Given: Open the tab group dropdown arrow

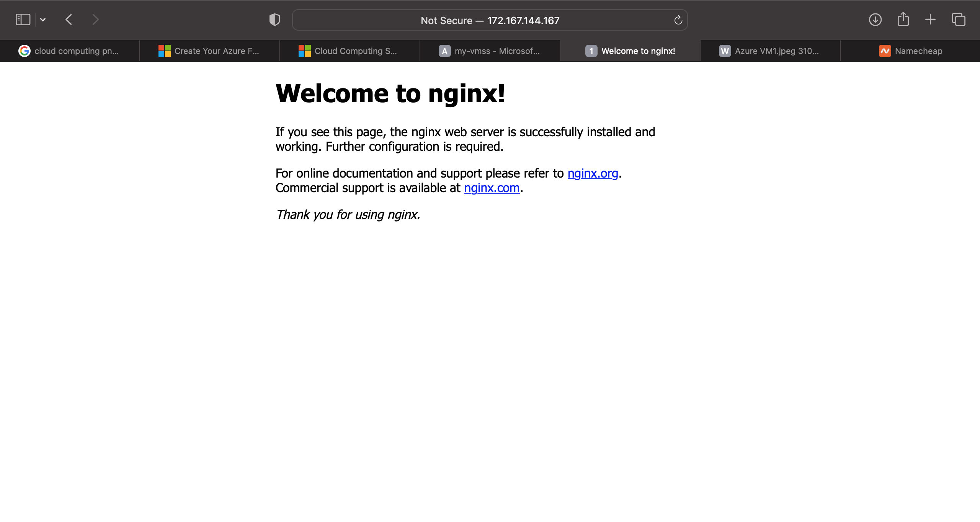Looking at the screenshot, I should 43,20.
